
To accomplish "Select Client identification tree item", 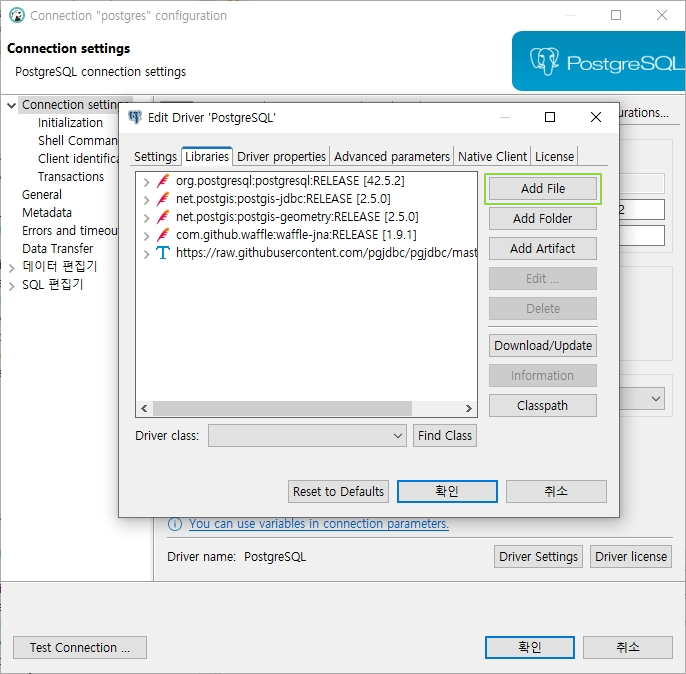I will [78, 159].
